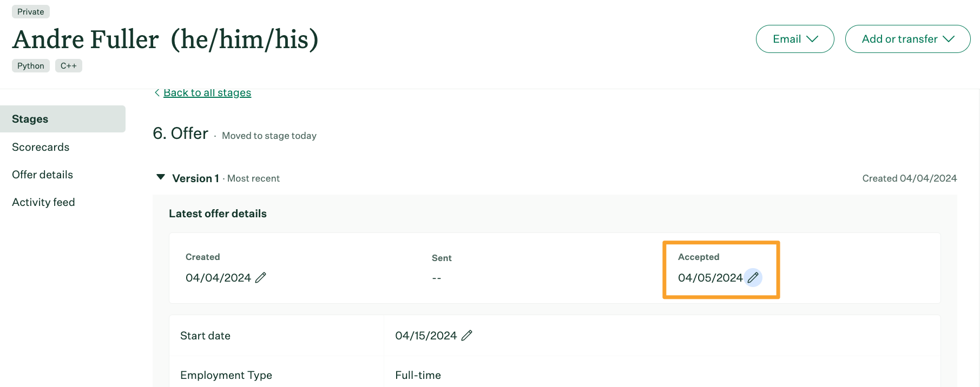
Task: Go to Offer details in sidebar
Action: point(42,175)
